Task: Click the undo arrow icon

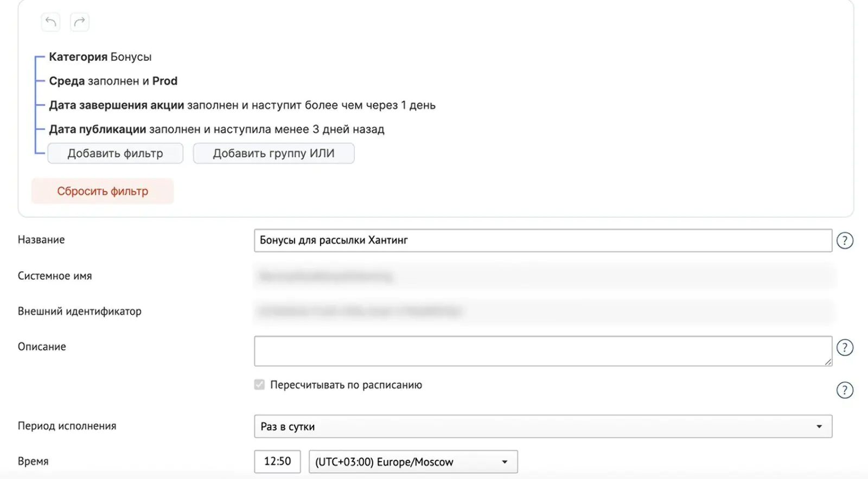Action: (x=50, y=22)
